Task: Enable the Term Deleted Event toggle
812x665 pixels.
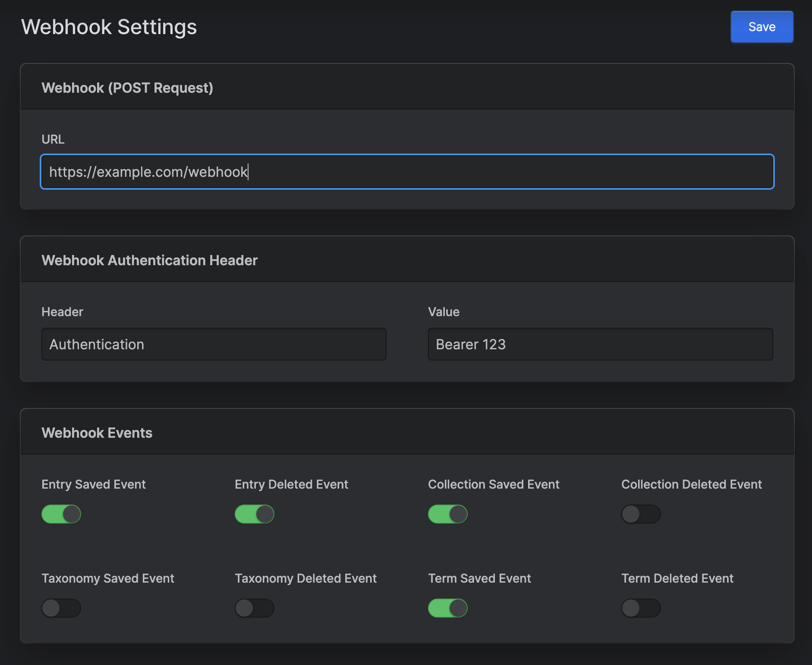Action: [641, 608]
